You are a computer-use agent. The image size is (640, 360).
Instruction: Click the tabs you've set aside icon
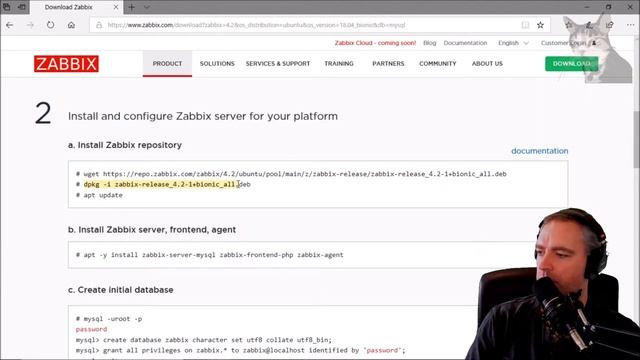click(7, 7)
